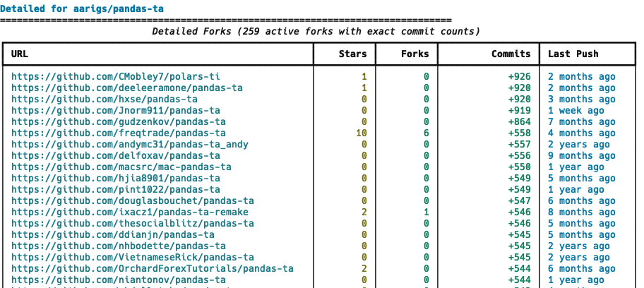Select the forks count 1 for ixacz1
The height and width of the screenshot is (288, 644).
(x=427, y=212)
